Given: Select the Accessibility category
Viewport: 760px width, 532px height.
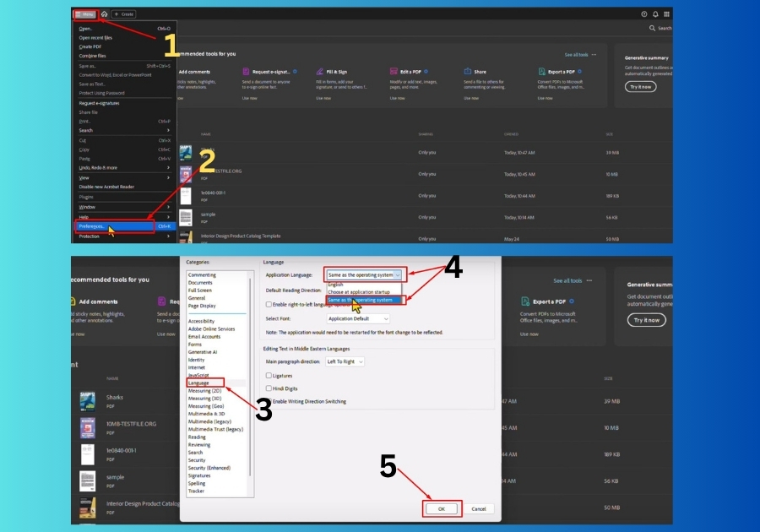Looking at the screenshot, I should (201, 321).
